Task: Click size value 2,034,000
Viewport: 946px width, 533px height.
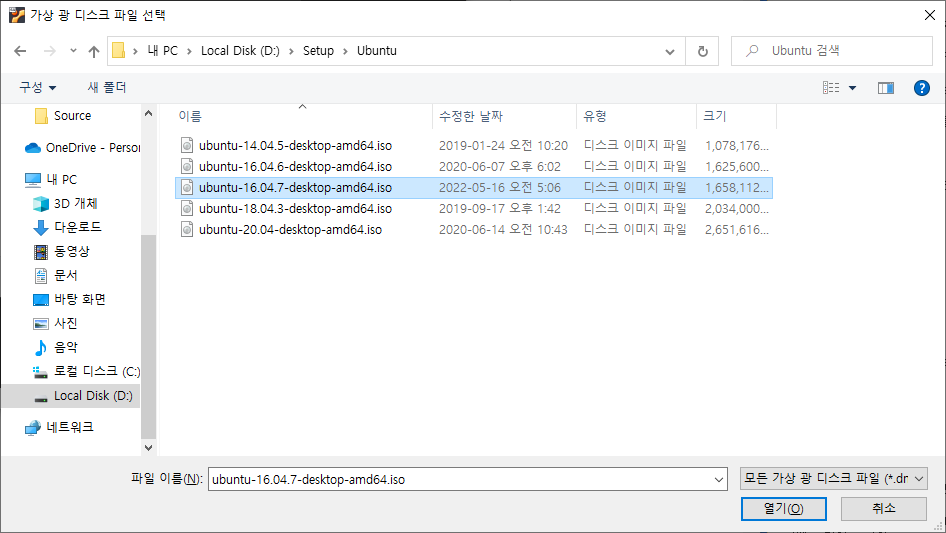Action: (737, 209)
